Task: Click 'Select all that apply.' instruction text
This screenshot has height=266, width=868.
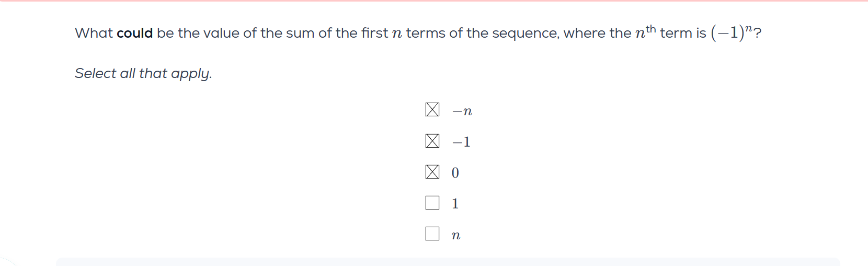Action: click(143, 73)
